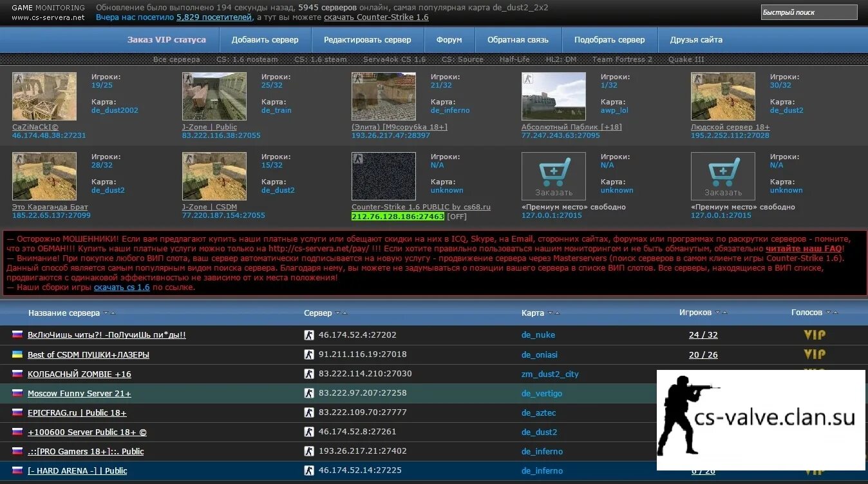Click the CS game icon next to 46.174.52.4:27202
Image resolution: width=868 pixels, height=484 pixels.
[309, 335]
